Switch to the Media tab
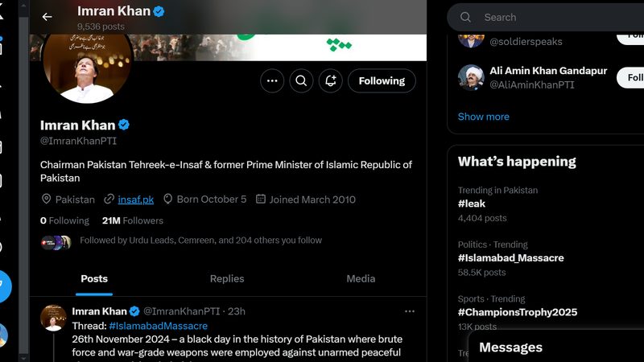Image resolution: width=644 pixels, height=362 pixels. (x=361, y=278)
